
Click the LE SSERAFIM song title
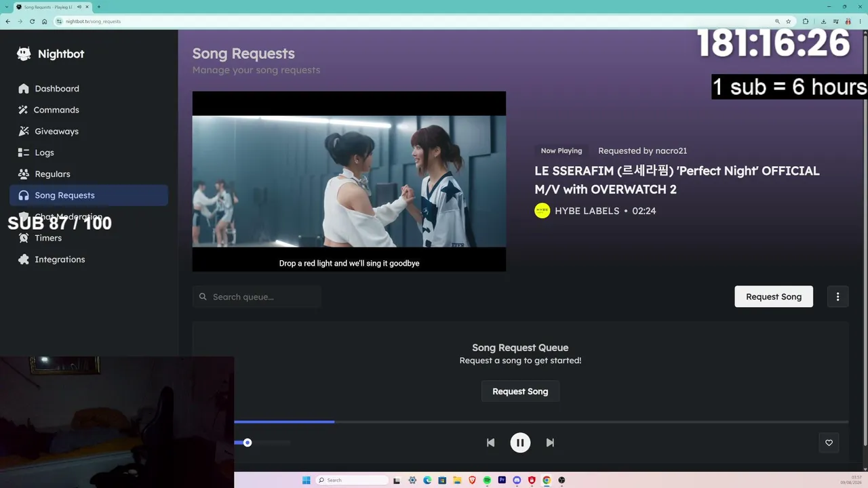[x=677, y=180]
